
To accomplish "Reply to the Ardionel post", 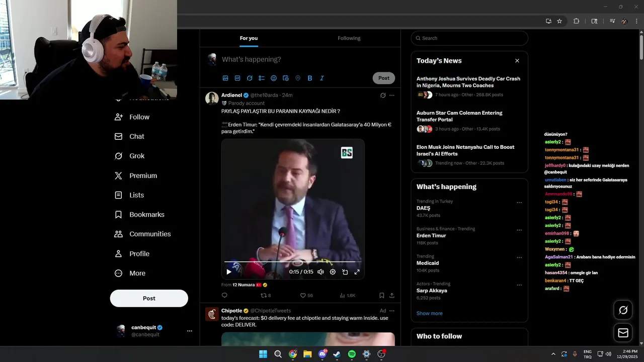I will tap(224, 296).
